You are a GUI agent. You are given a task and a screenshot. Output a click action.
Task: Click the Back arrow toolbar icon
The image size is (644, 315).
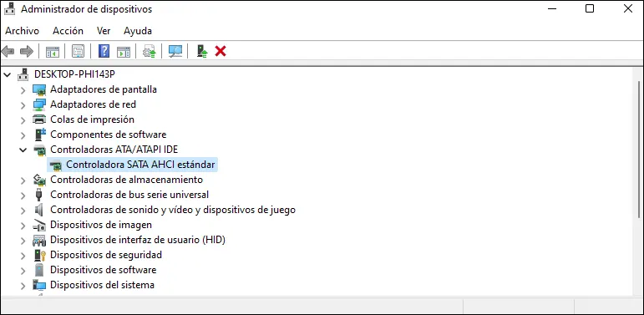coord(8,51)
